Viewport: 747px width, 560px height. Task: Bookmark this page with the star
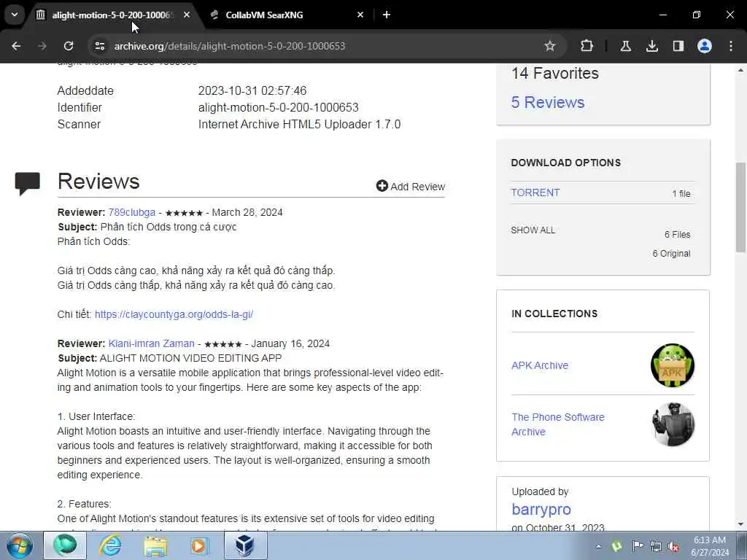550,46
